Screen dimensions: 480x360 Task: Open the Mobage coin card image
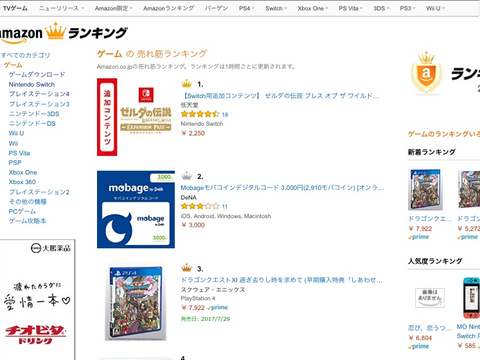point(136,209)
